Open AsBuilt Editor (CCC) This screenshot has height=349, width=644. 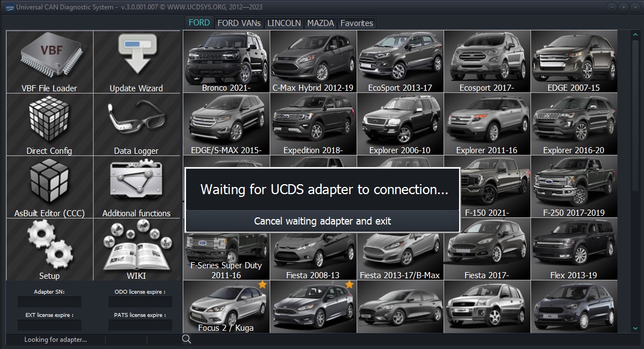click(x=49, y=187)
